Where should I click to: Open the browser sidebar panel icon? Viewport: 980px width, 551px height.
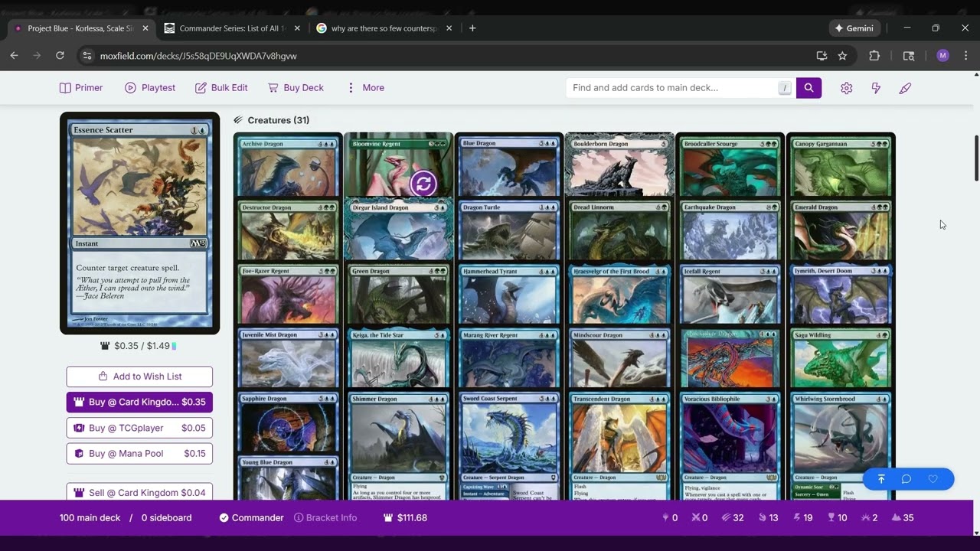909,56
